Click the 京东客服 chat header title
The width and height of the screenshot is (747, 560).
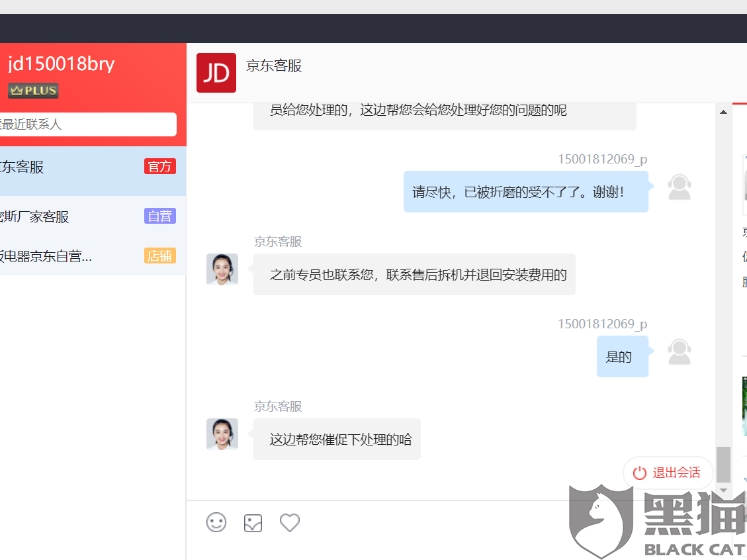274,66
